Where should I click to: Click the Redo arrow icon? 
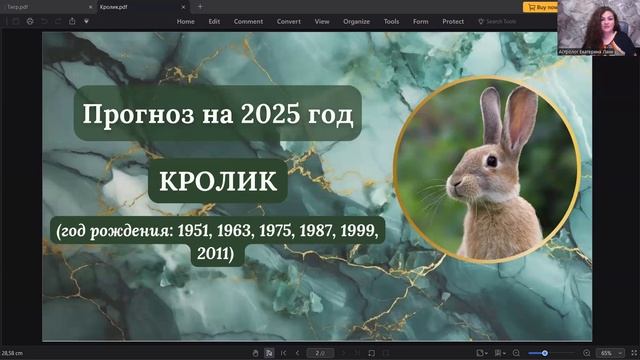(x=58, y=21)
